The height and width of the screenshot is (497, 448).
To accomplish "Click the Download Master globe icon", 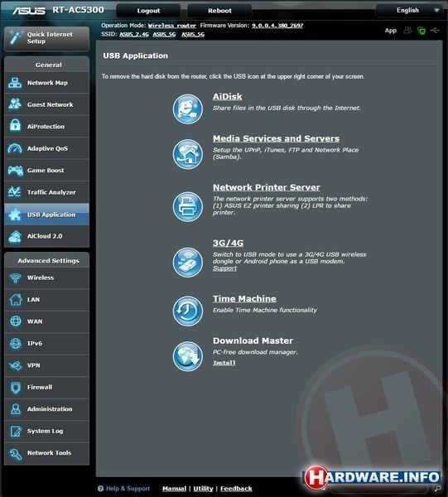I will click(x=188, y=356).
